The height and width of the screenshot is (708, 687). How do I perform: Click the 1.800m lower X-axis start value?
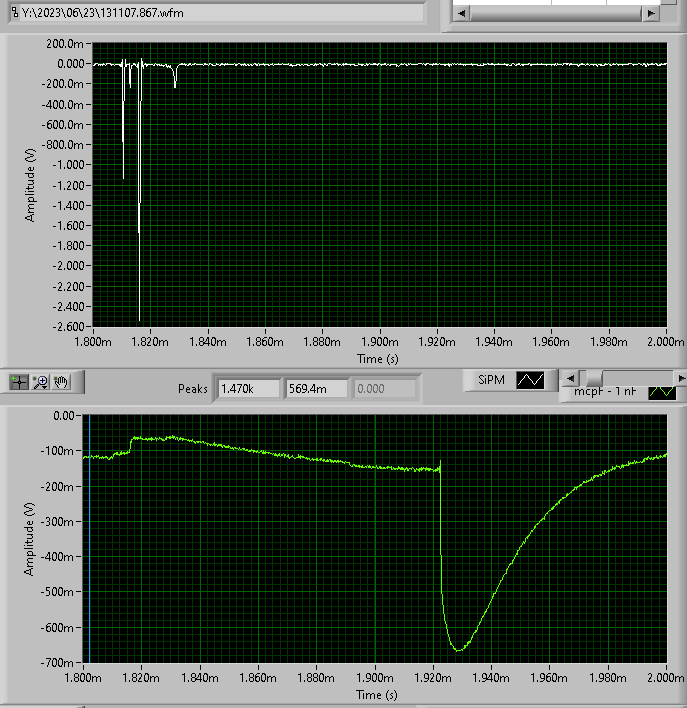point(83,678)
